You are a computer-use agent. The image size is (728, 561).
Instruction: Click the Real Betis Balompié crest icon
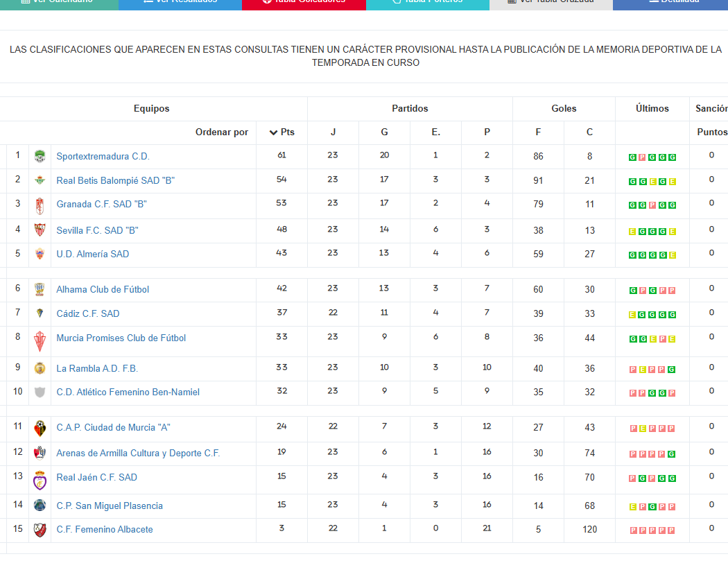[40, 180]
